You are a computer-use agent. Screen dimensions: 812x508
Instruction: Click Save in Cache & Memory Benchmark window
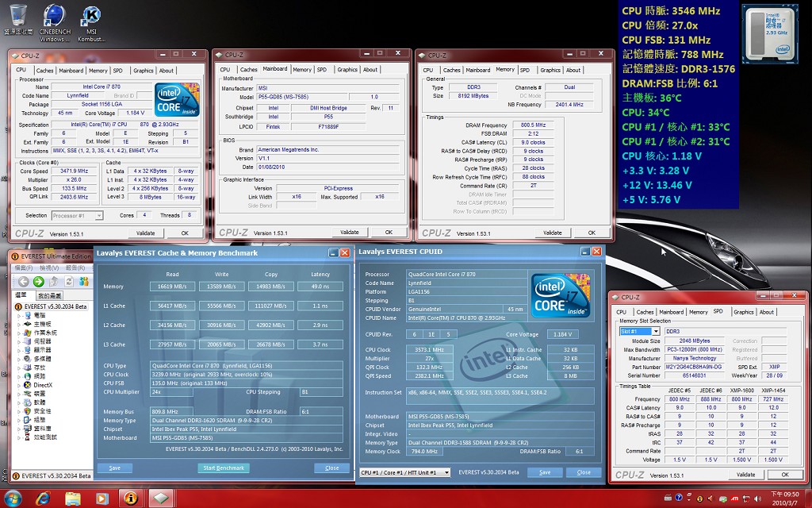(115, 468)
